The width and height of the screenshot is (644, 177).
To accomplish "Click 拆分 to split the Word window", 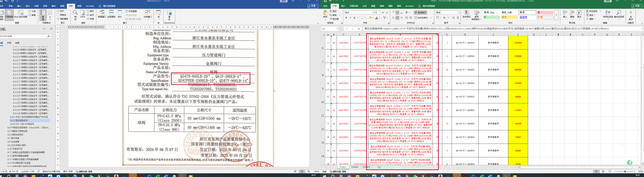I will click(x=120, y=14).
